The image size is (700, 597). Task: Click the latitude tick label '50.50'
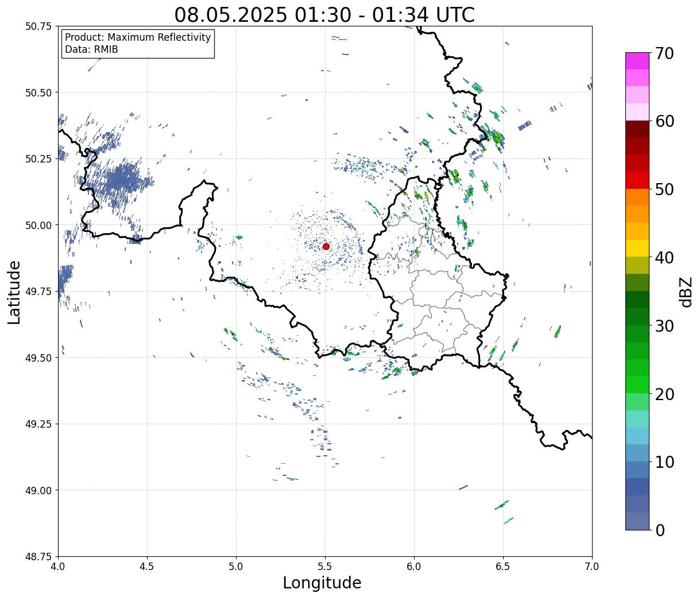38,92
